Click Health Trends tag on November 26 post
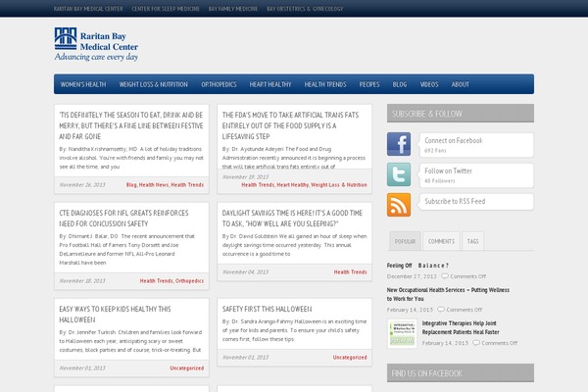Screen dimensions: 588x392 click(x=187, y=185)
